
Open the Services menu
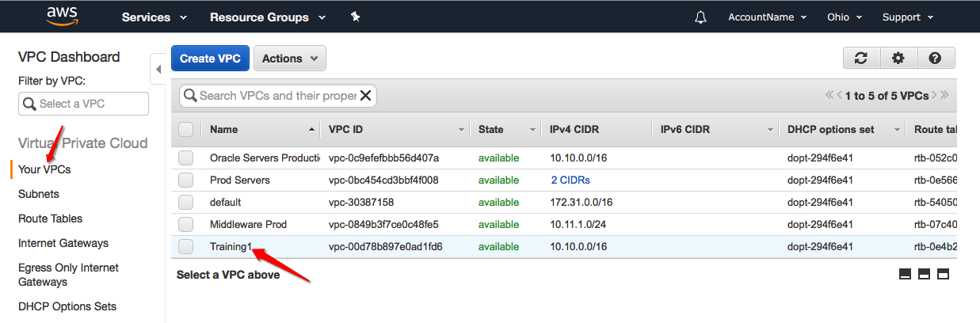coord(154,17)
